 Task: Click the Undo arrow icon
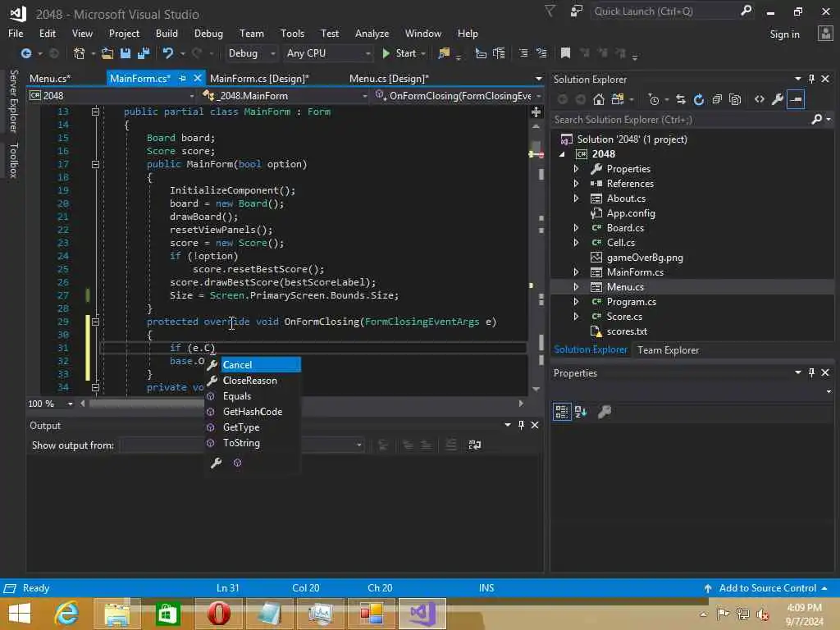coord(168,53)
